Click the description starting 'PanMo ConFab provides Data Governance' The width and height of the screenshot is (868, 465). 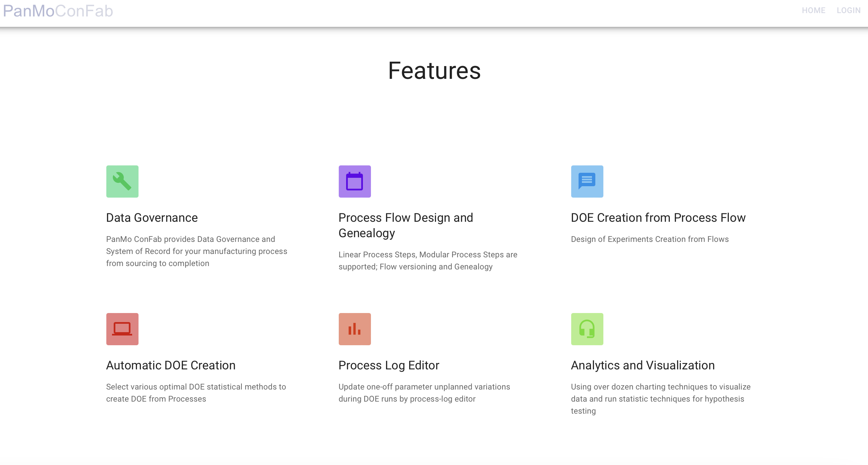coord(197,251)
